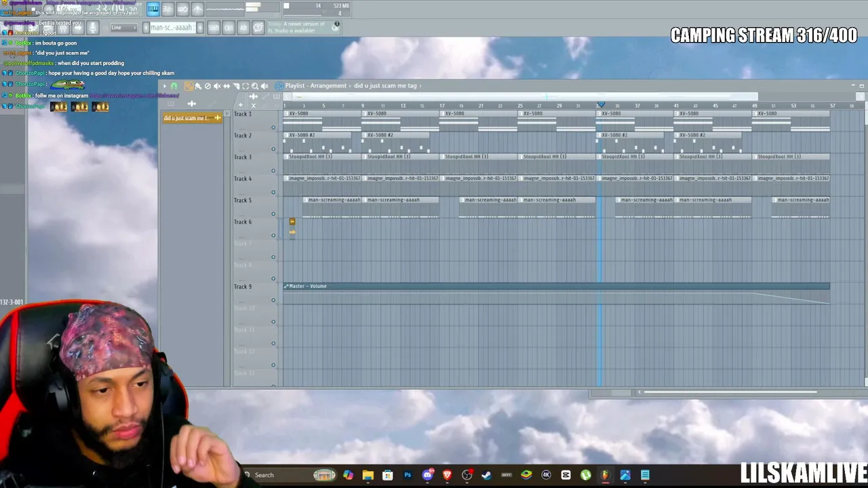
Task: Open the playlist options menu arrow
Action: click(x=164, y=86)
